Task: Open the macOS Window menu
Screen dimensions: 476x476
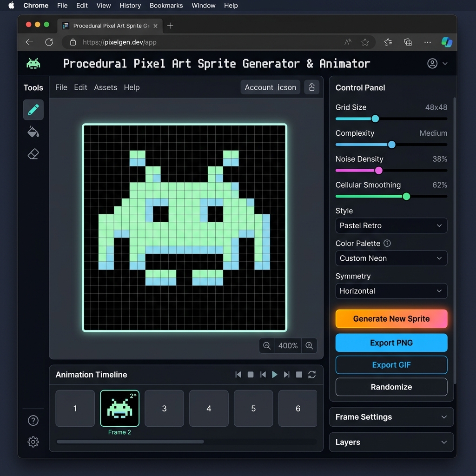Action: pyautogui.click(x=204, y=6)
